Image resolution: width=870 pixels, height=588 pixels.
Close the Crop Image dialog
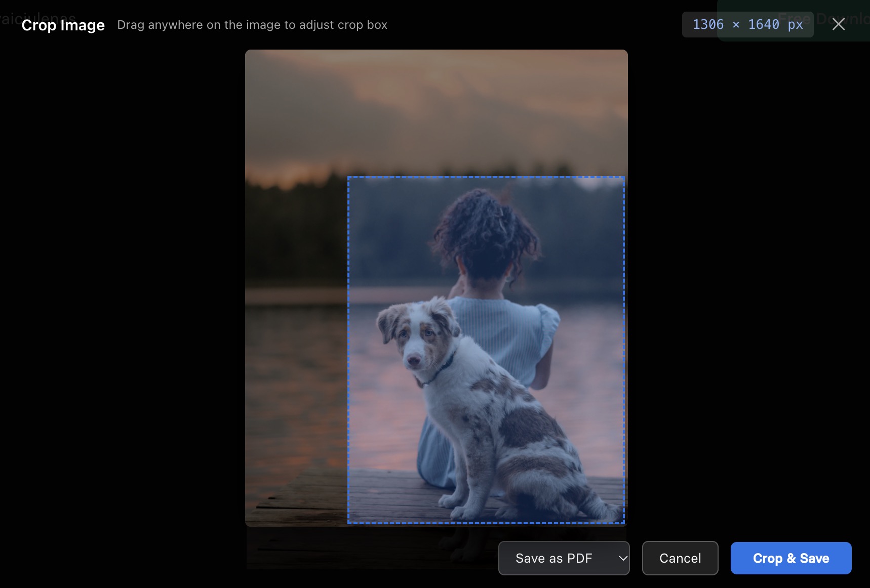point(839,24)
